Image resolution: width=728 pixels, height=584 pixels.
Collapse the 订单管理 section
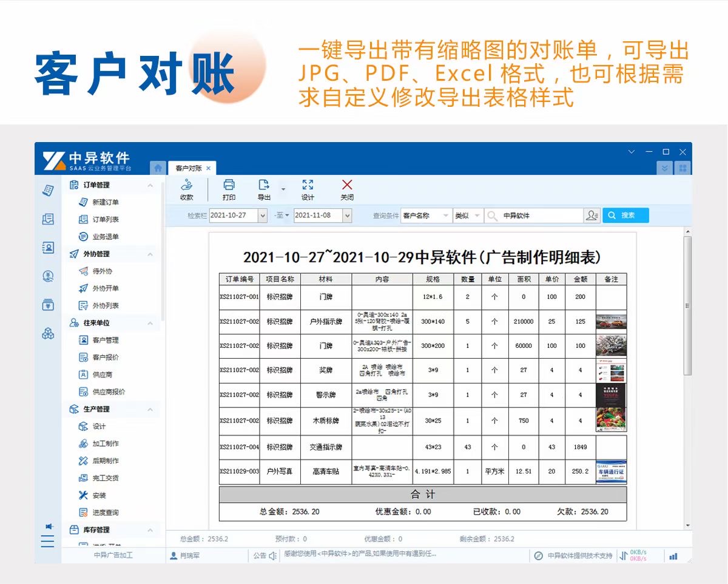click(x=150, y=185)
